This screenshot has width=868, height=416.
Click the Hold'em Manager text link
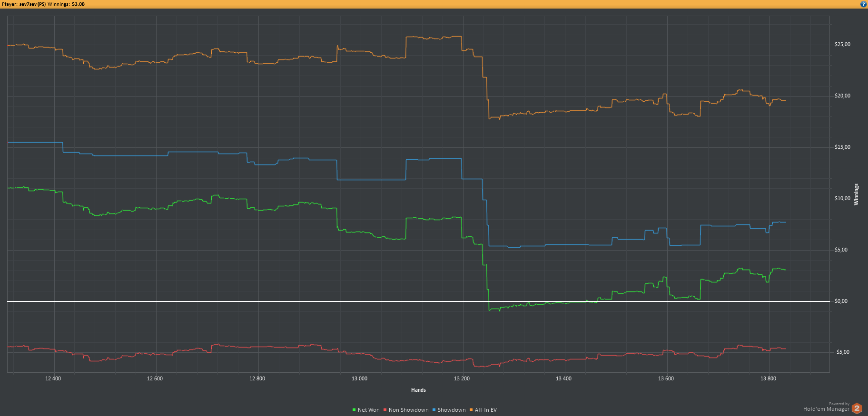tap(826, 409)
